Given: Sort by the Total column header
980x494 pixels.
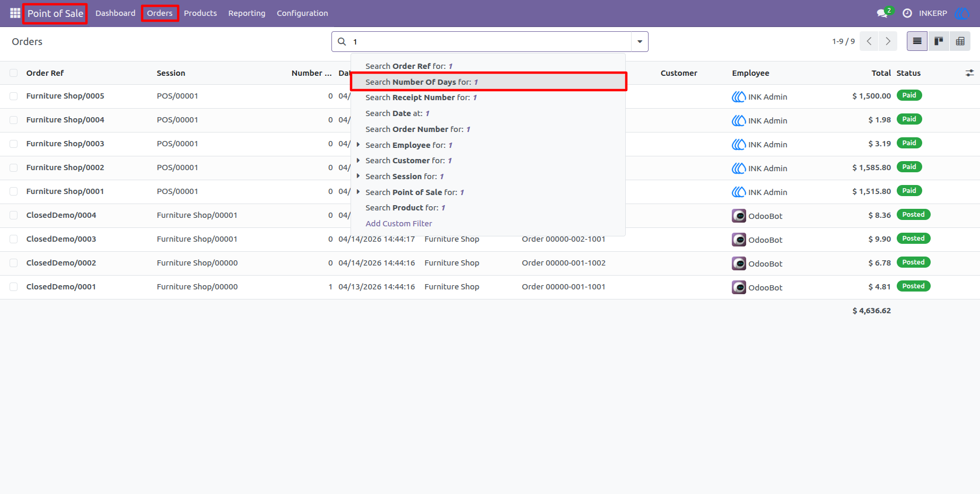Looking at the screenshot, I should (x=881, y=73).
